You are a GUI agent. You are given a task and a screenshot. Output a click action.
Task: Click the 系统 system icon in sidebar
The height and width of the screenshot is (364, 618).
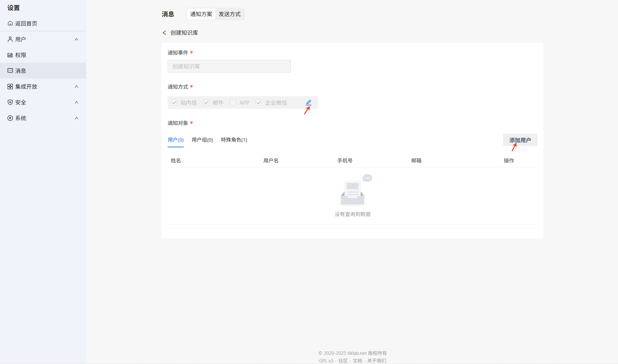tap(10, 118)
